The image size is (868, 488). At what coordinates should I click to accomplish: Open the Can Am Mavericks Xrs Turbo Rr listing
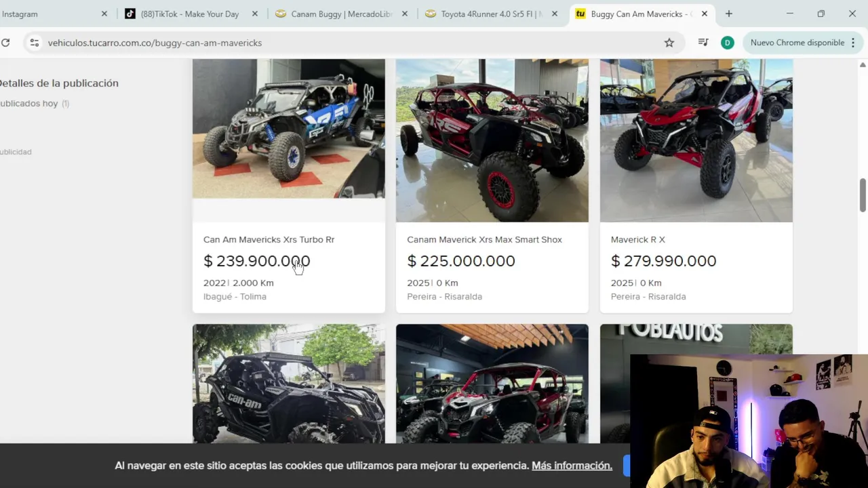pyautogui.click(x=269, y=239)
